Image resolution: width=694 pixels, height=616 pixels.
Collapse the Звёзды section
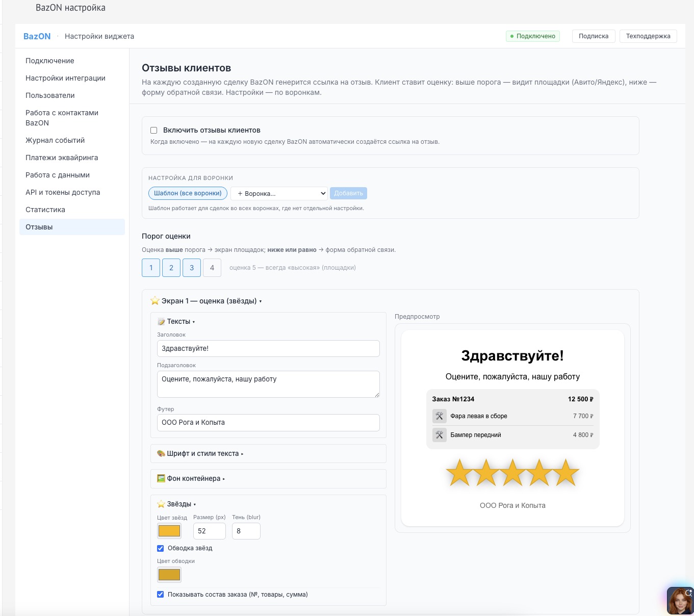176,504
